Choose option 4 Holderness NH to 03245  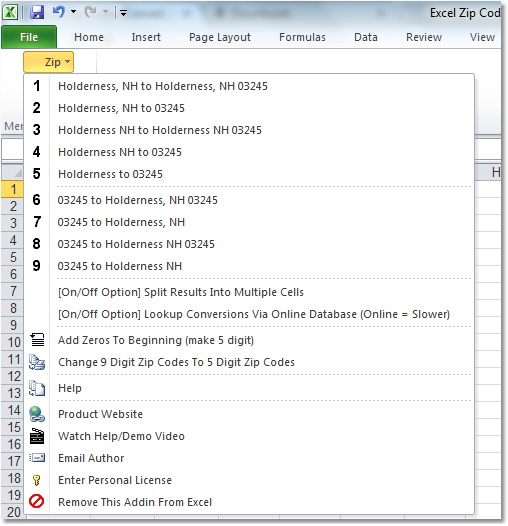[x=249, y=152]
